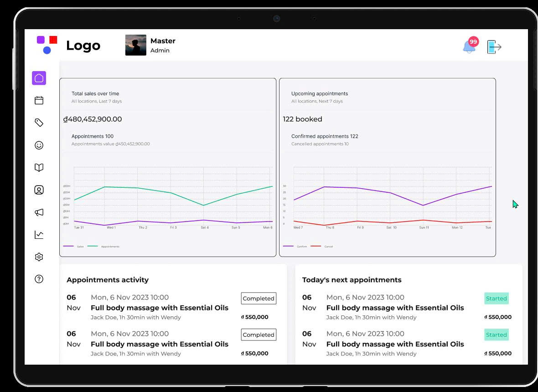Image resolution: width=538 pixels, height=392 pixels.
Task: Open the help question mark icon
Action: coord(39,279)
